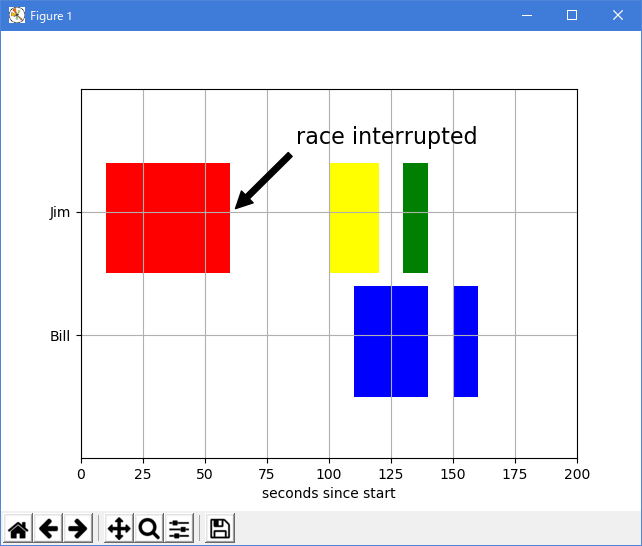Click the matplotlib icon in title bar
Image resolution: width=642 pixels, height=546 pixels.
coord(17,16)
